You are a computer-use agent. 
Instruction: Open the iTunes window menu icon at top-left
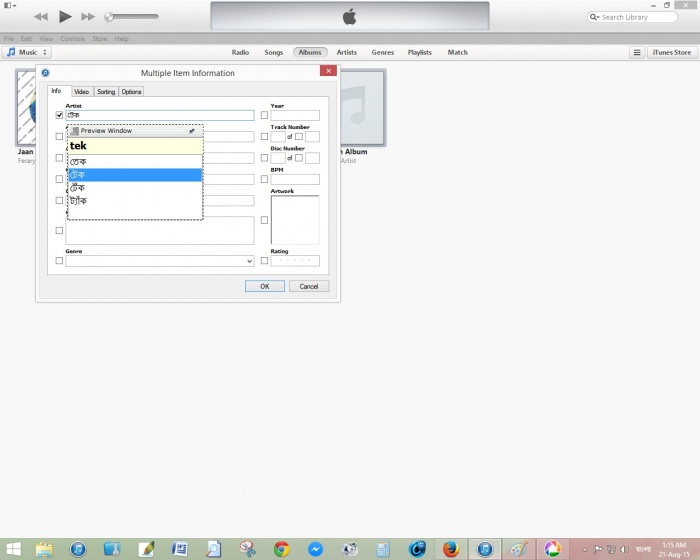click(10, 5)
